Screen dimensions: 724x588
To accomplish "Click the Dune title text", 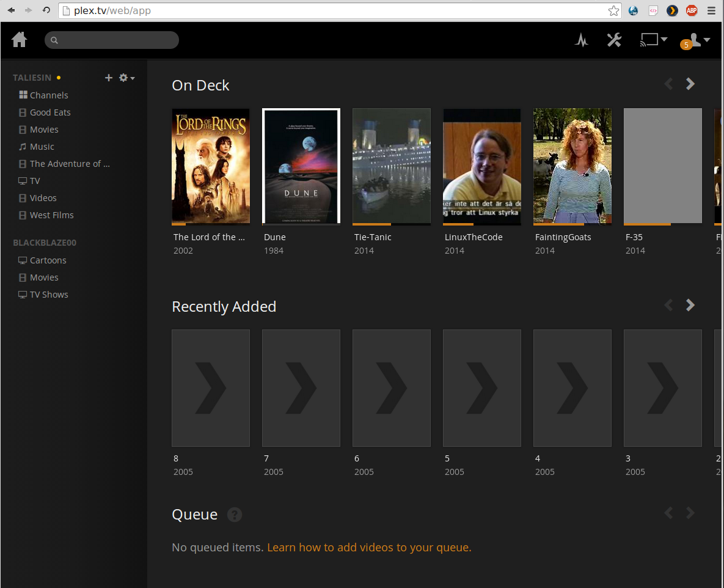I will (x=275, y=237).
